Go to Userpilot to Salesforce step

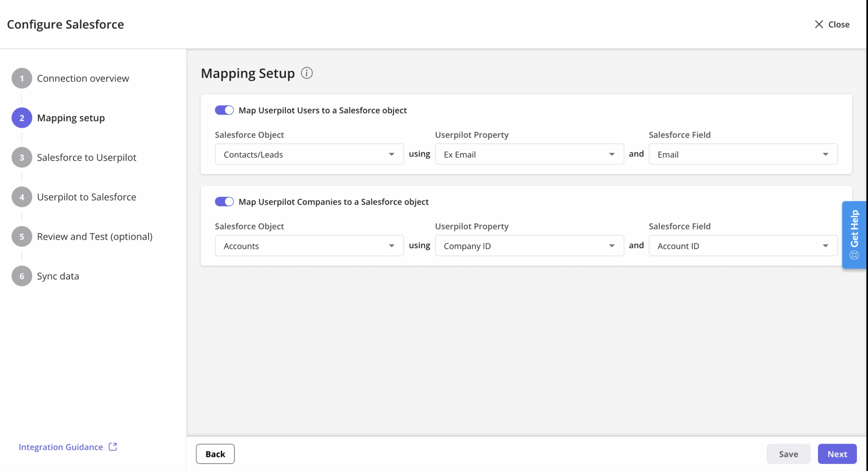[x=86, y=197]
